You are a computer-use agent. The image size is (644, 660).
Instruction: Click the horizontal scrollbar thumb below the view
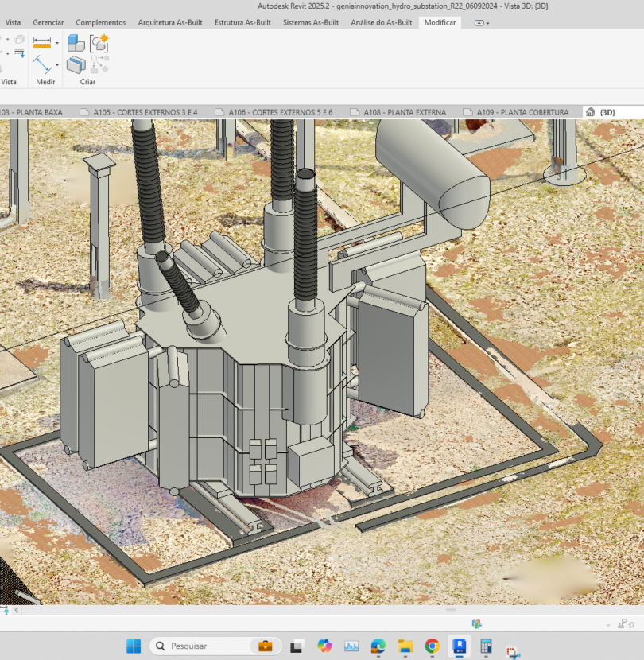point(451,610)
